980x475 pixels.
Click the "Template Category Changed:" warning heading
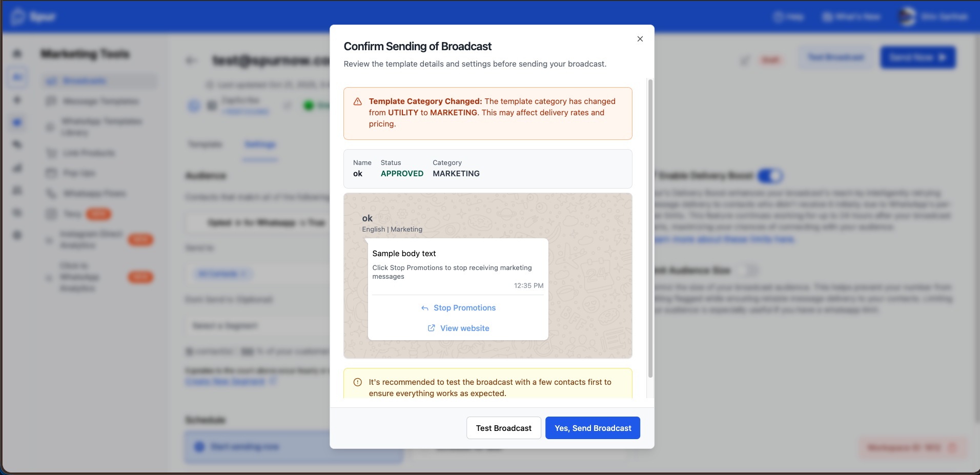(425, 101)
